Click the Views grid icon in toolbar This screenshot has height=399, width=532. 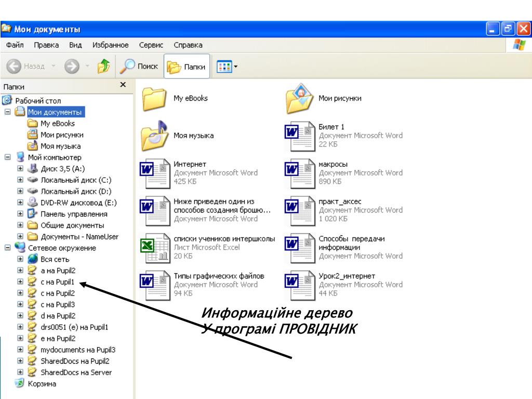tap(224, 66)
